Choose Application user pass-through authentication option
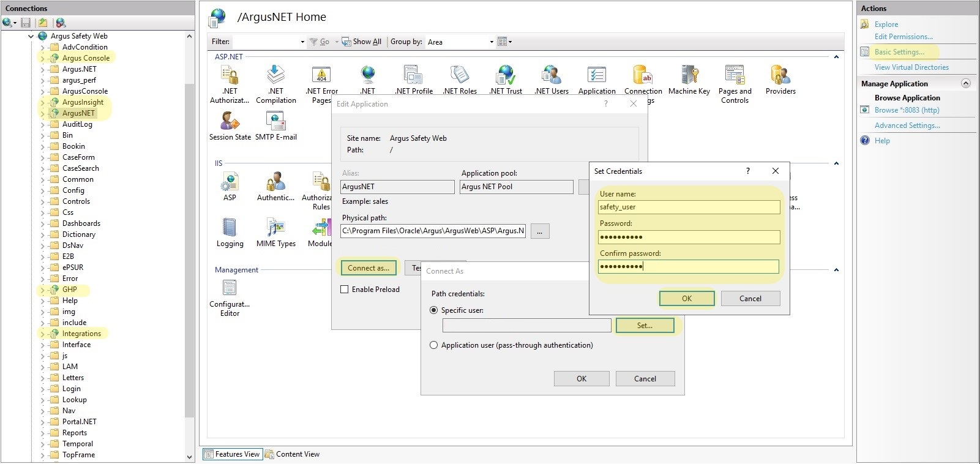The image size is (980, 464). (434, 345)
